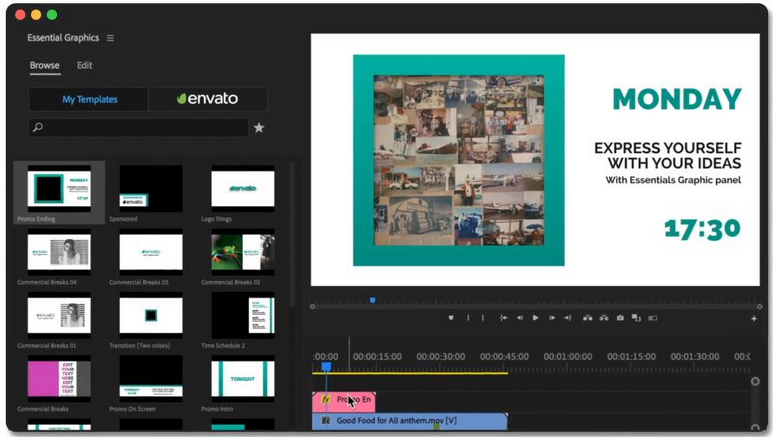The image size is (773, 437).
Task: Toggle the fx badge on the Promo Ending clip
Action: (326, 400)
